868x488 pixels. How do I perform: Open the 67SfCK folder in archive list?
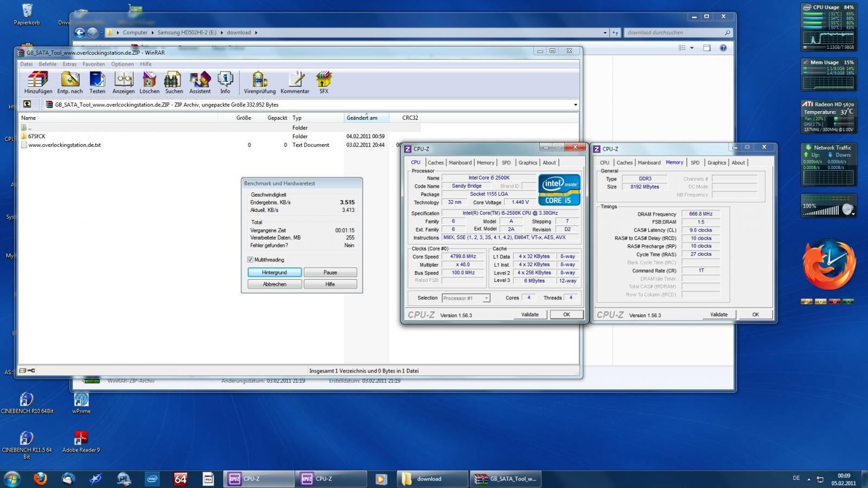coord(37,137)
